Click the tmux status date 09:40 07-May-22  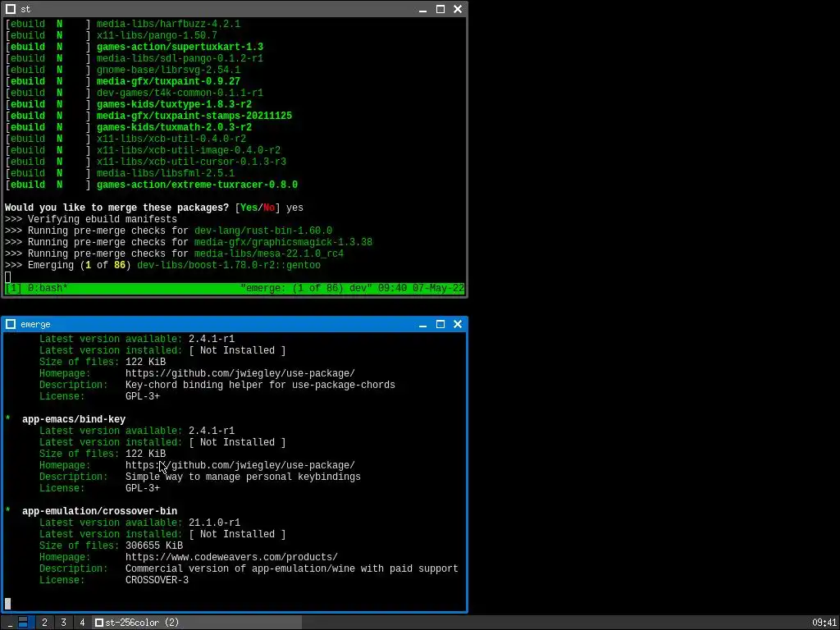(x=421, y=288)
